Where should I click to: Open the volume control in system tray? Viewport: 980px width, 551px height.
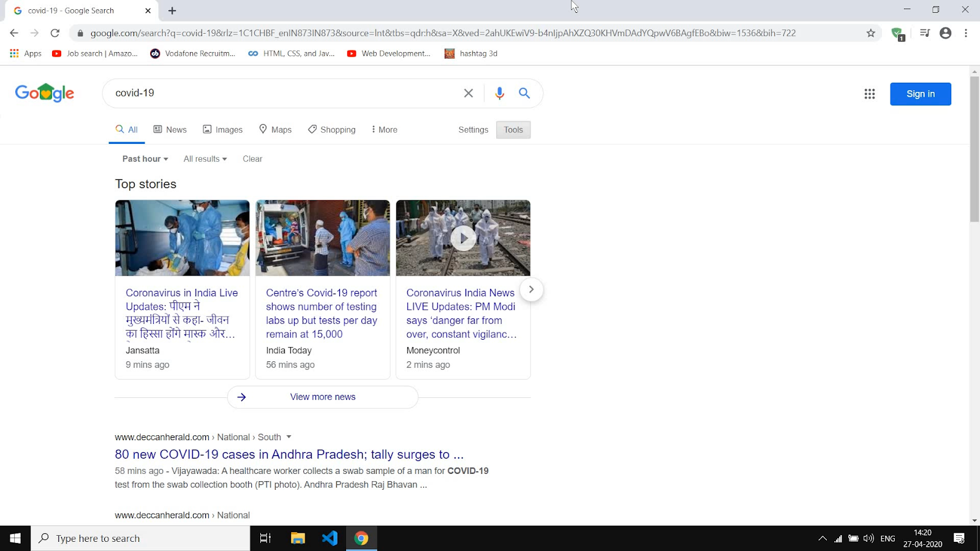869,539
